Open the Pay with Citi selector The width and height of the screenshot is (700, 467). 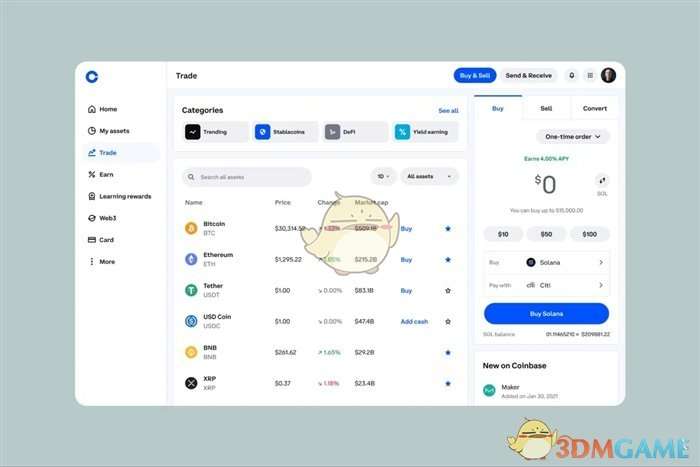point(546,285)
